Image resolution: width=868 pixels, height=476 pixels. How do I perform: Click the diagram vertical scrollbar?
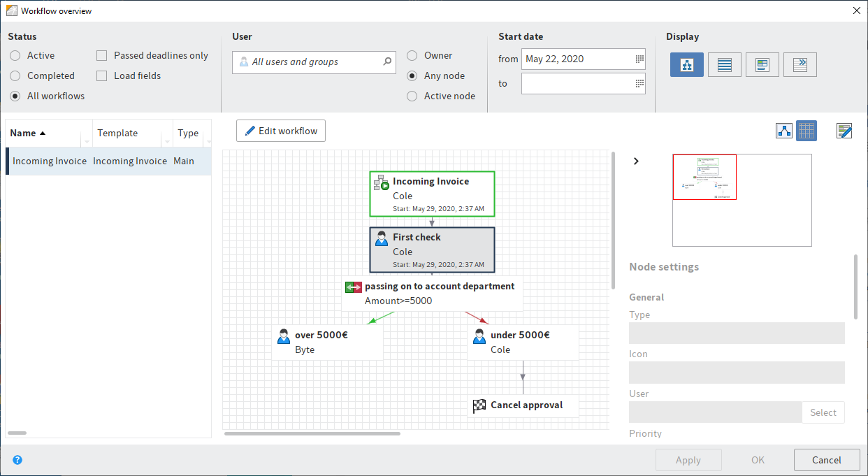614,220
